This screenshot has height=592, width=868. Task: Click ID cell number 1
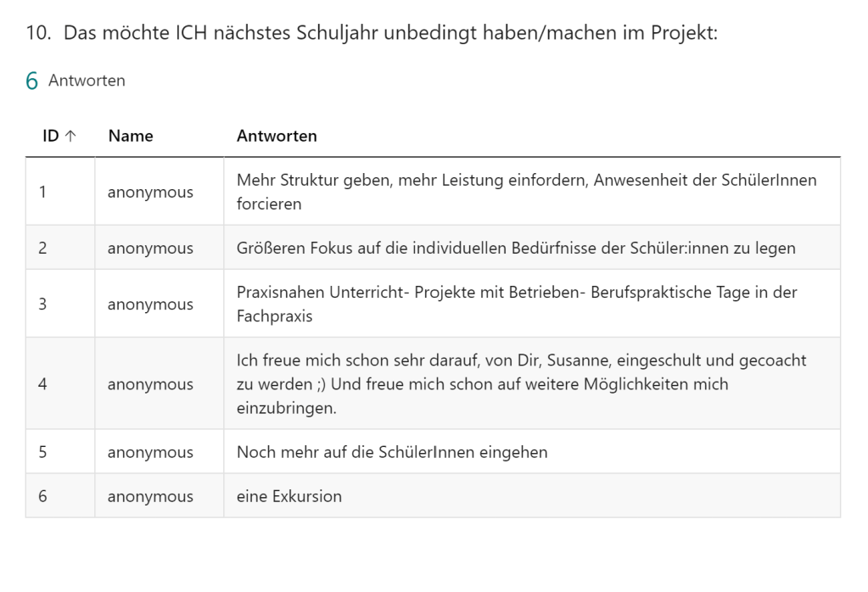pyautogui.click(x=42, y=192)
